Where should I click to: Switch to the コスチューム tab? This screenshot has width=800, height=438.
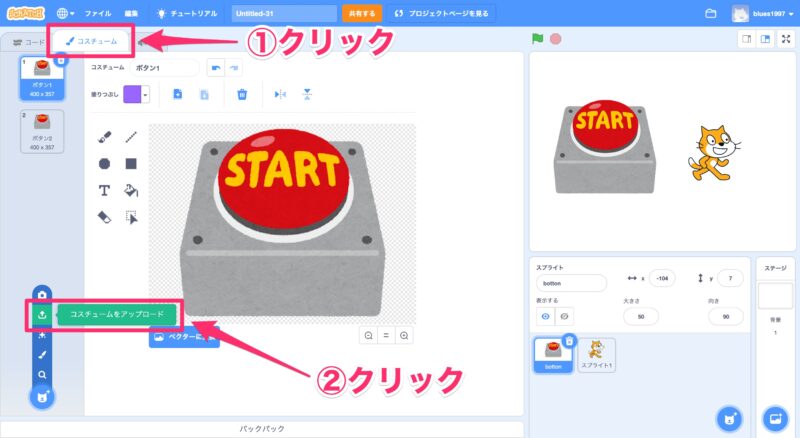point(91,42)
